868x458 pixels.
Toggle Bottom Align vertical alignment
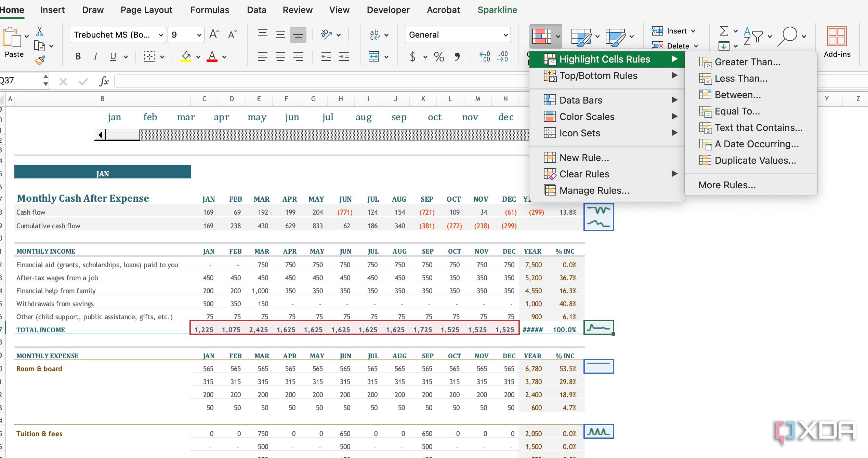coord(298,35)
